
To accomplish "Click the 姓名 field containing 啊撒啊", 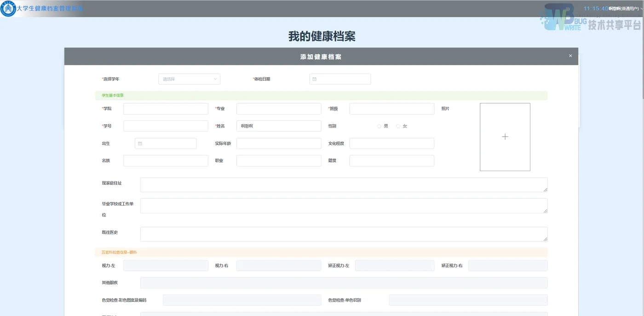I will [x=278, y=126].
